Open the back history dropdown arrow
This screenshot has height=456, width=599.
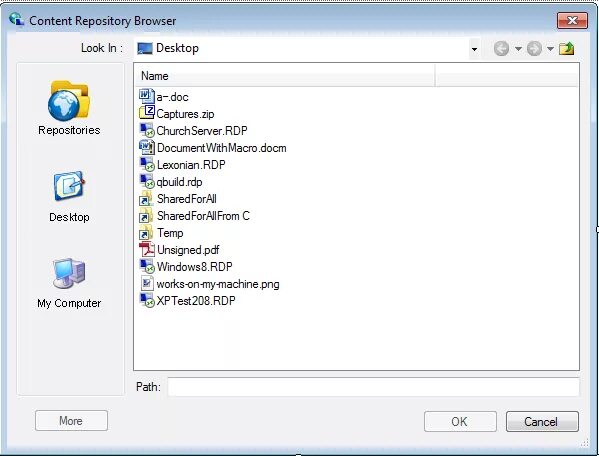[x=518, y=49]
